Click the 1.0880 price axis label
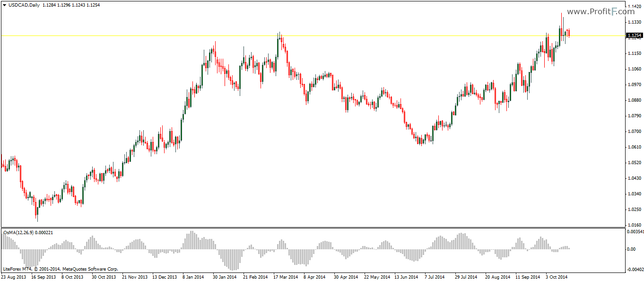The height and width of the screenshot is (281, 644). 634,100
